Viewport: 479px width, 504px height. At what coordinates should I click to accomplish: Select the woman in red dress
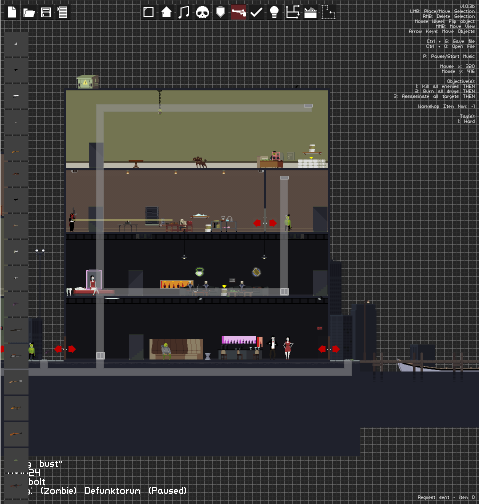[288, 348]
